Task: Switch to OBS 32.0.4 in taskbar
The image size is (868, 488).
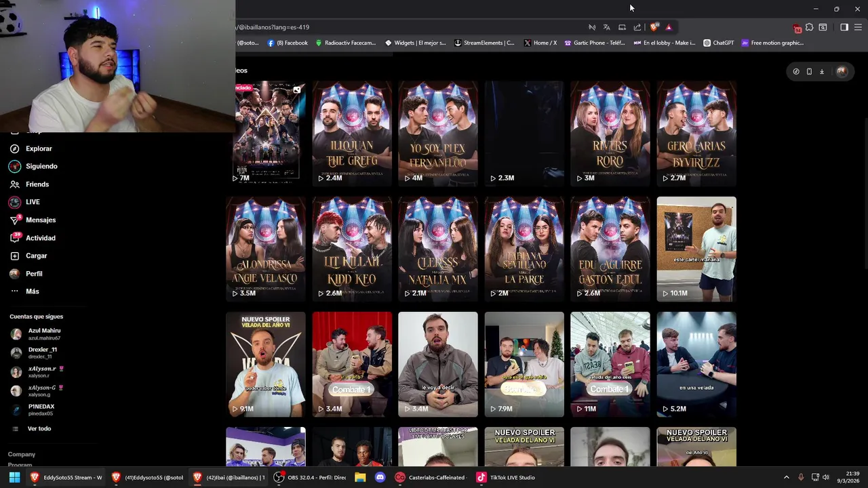Action: tap(310, 478)
